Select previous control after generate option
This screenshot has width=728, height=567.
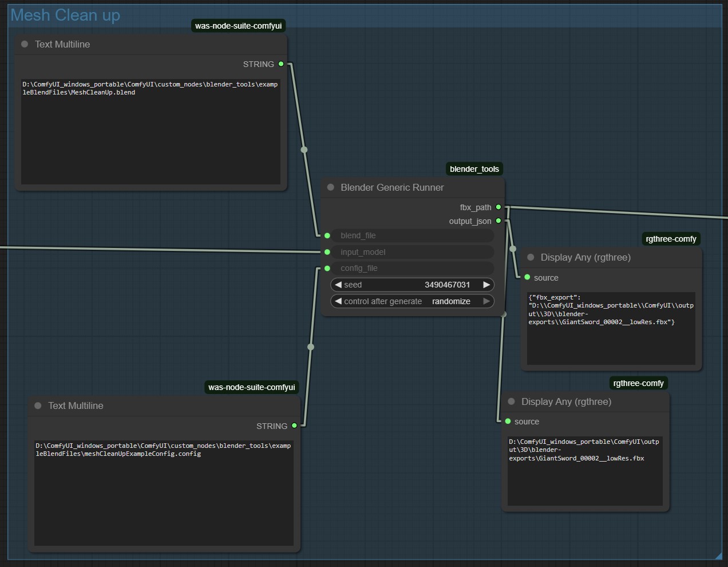(x=338, y=301)
